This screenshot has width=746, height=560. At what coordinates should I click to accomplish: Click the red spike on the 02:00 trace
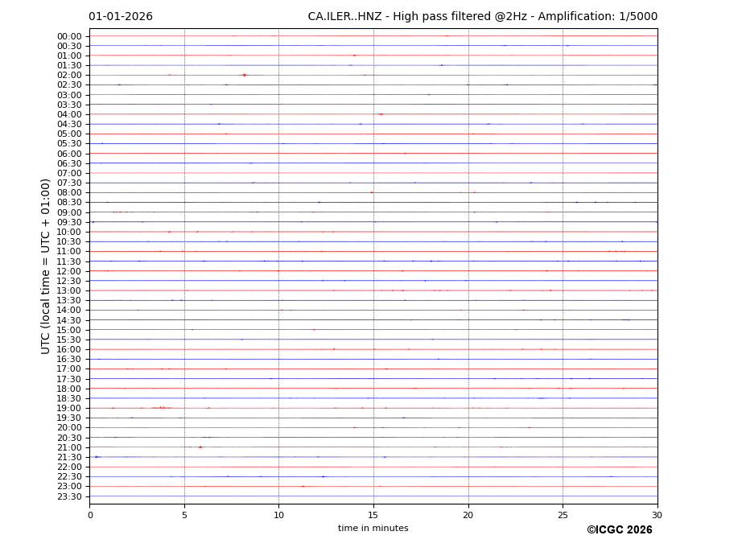pos(244,75)
